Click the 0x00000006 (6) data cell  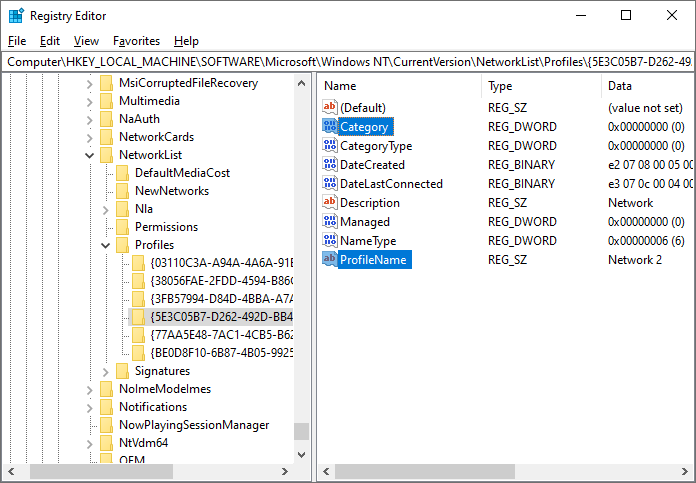(x=646, y=241)
